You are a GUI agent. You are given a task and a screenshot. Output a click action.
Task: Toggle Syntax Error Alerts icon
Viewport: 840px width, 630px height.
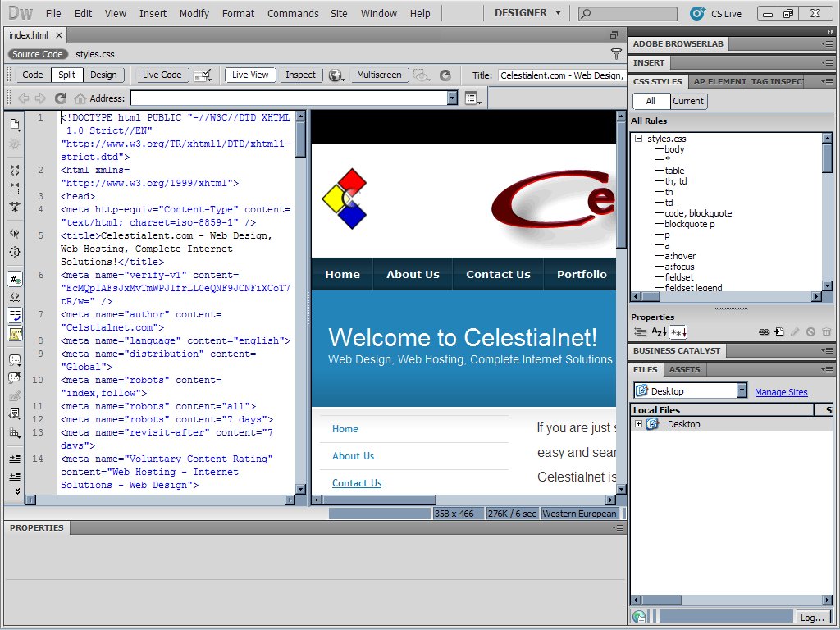point(15,333)
